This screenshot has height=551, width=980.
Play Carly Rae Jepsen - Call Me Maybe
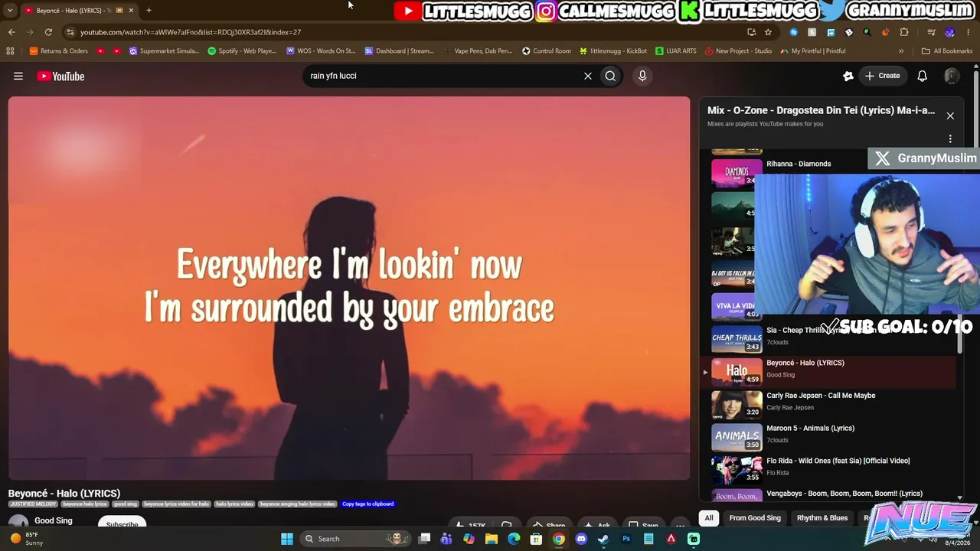pos(821,396)
